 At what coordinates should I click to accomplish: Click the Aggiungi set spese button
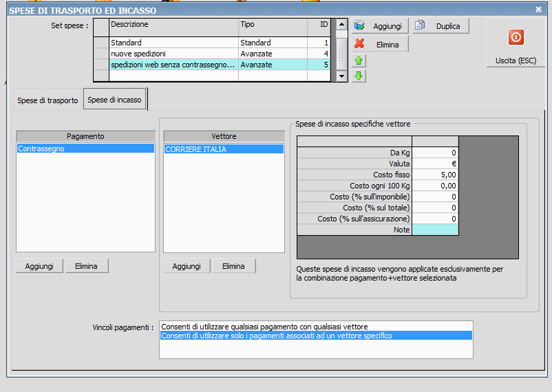click(x=380, y=26)
